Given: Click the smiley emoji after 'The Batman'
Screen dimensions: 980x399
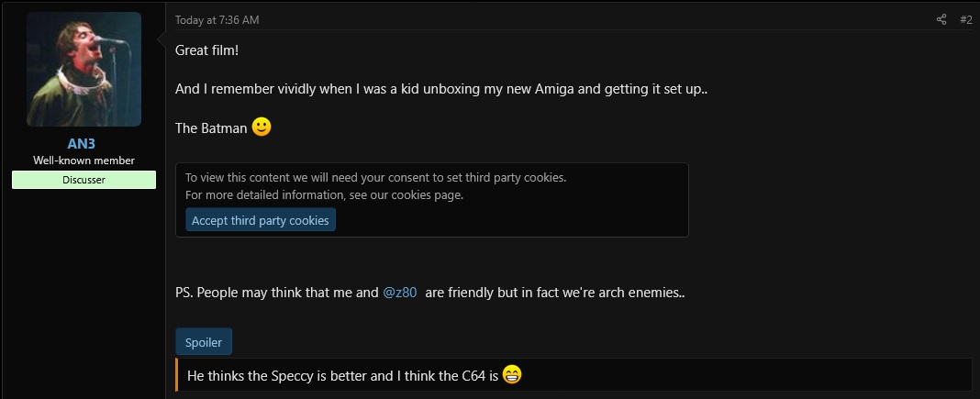Looking at the screenshot, I should pyautogui.click(x=262, y=127).
